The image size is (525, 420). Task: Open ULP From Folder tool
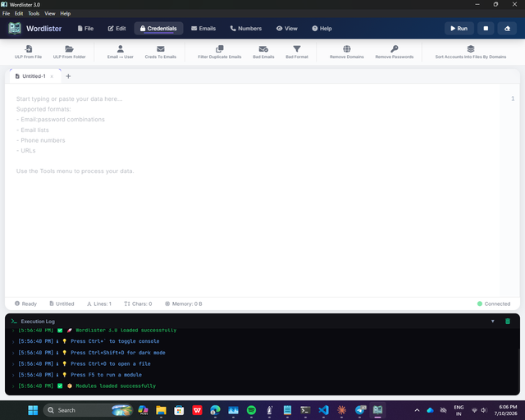pos(69,52)
